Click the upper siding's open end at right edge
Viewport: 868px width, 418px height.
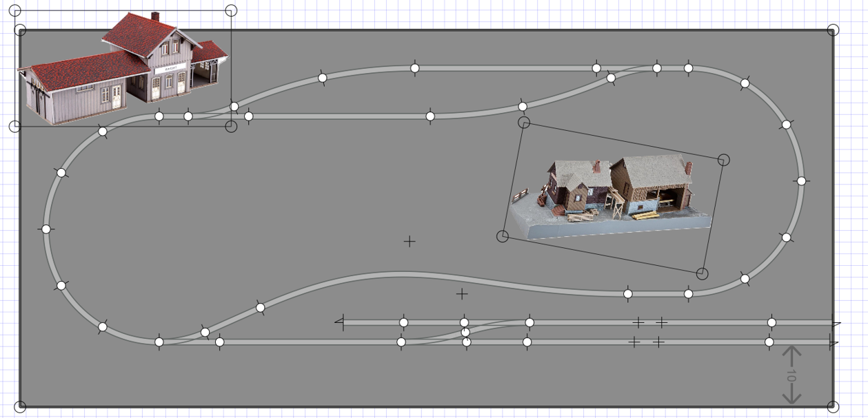[x=835, y=322]
